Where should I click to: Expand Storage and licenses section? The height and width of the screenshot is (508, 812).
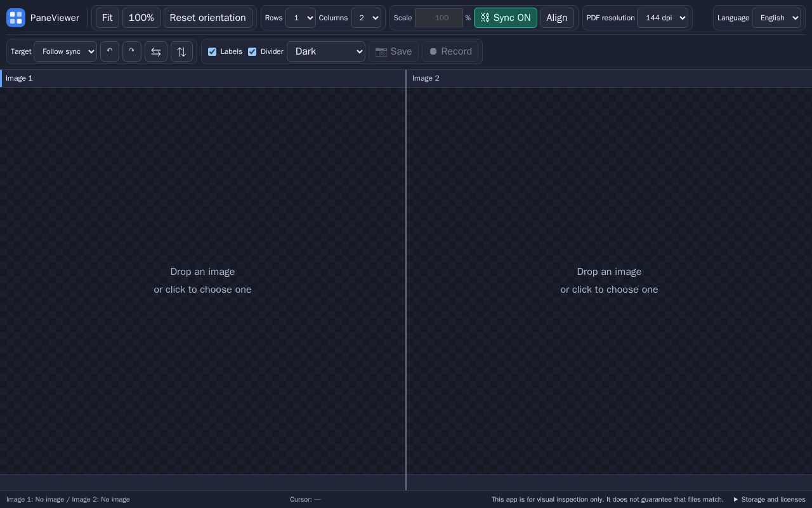point(769,499)
